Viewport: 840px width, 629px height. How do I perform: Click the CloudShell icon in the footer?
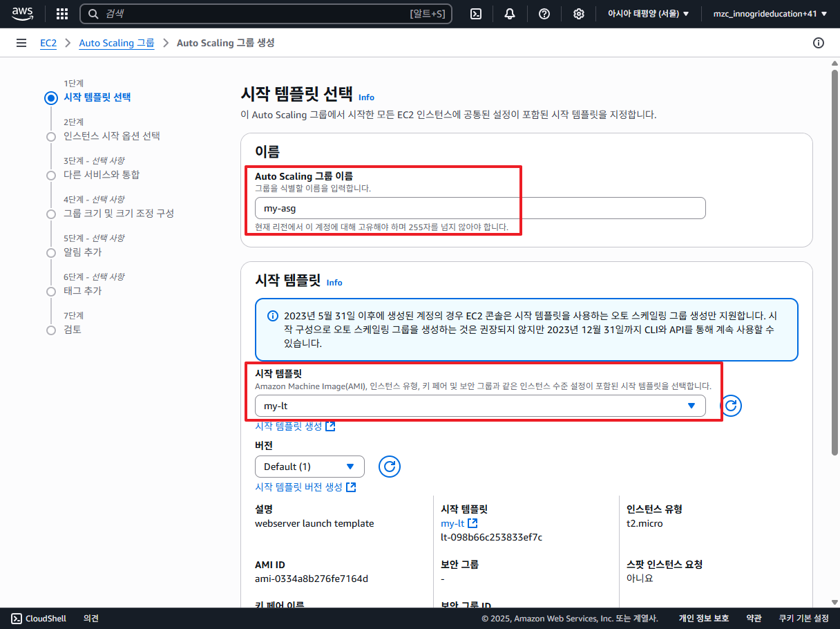point(16,619)
